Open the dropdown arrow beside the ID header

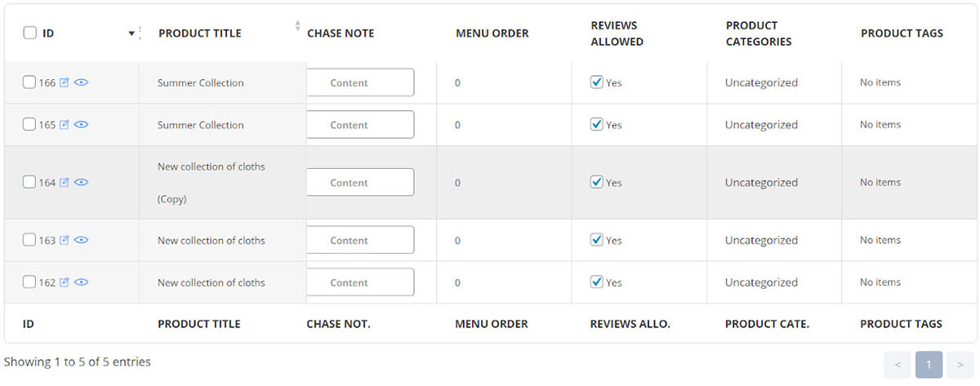pyautogui.click(x=131, y=33)
